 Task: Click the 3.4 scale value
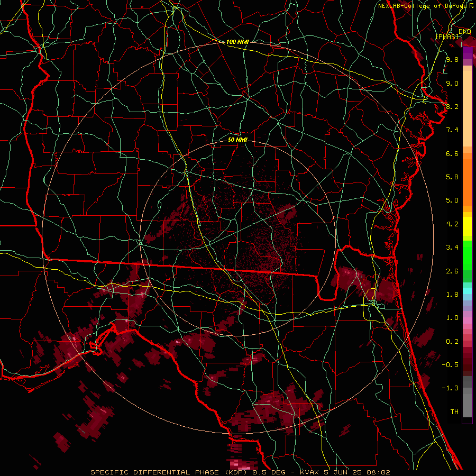tap(452, 248)
